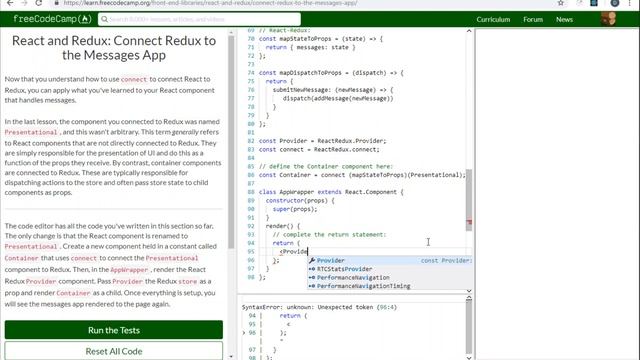Click the Run the Tests button
This screenshot has width=640, height=360.
114,330
